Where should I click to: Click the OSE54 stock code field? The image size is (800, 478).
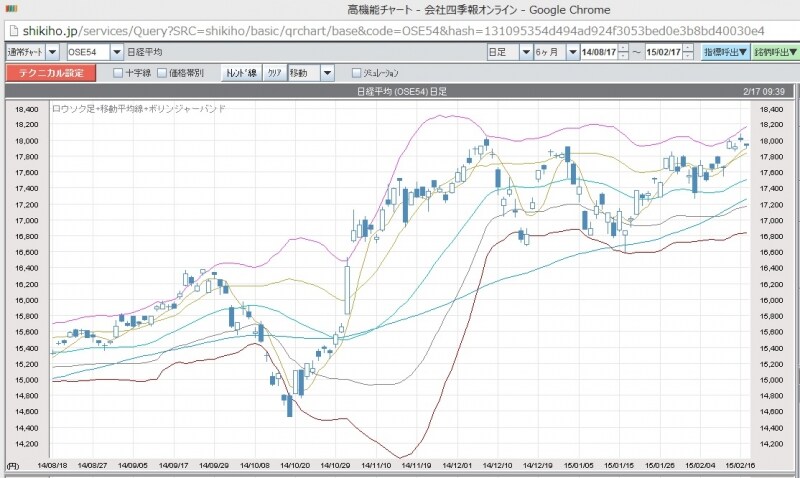(87, 51)
